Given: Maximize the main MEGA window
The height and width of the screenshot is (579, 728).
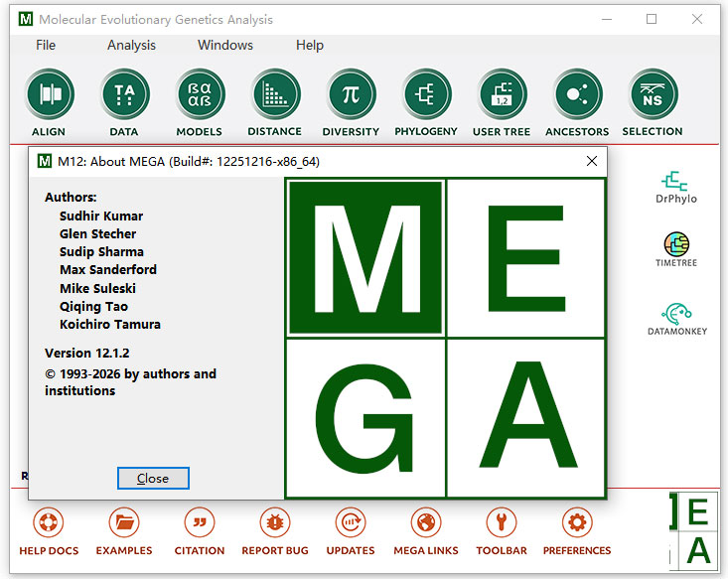Looking at the screenshot, I should click(x=652, y=19).
